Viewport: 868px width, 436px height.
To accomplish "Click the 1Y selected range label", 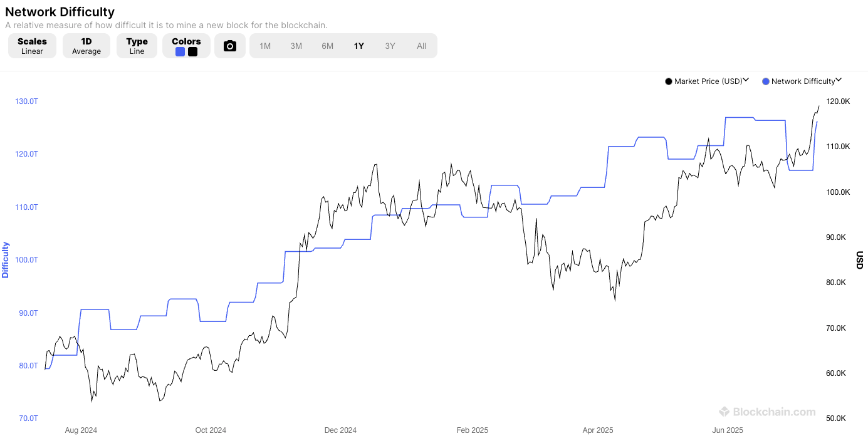I will [358, 45].
